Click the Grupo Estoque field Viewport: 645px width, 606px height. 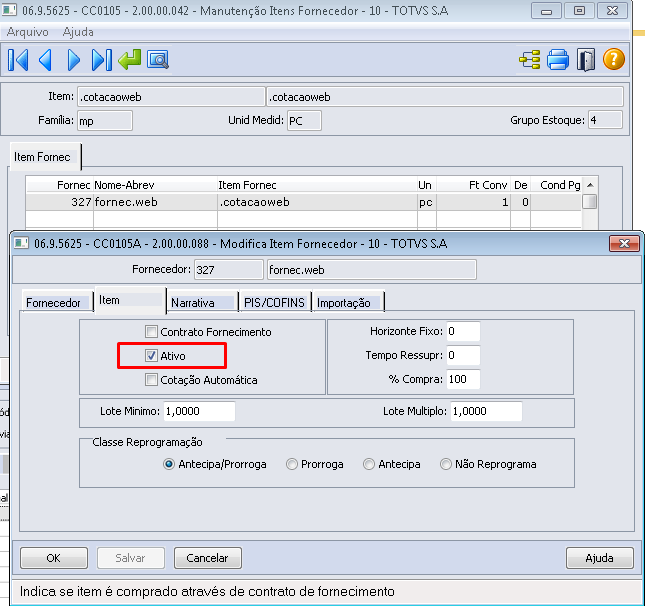coord(605,120)
